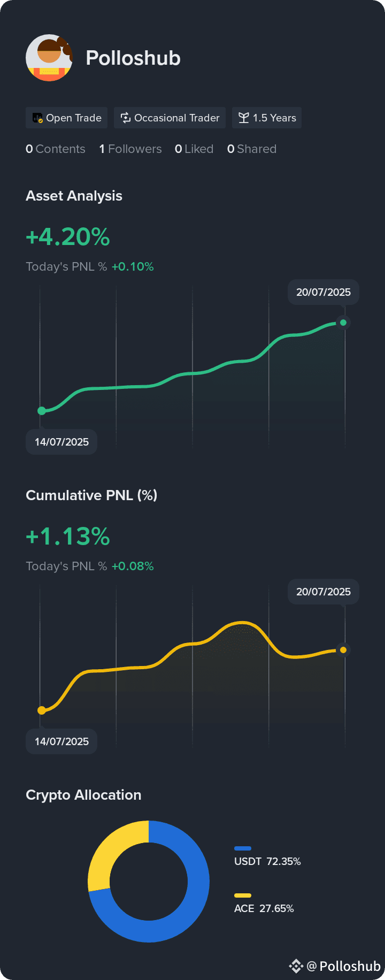This screenshot has width=385, height=980.
Task: Open the Occasional Trader tag
Action: point(170,118)
